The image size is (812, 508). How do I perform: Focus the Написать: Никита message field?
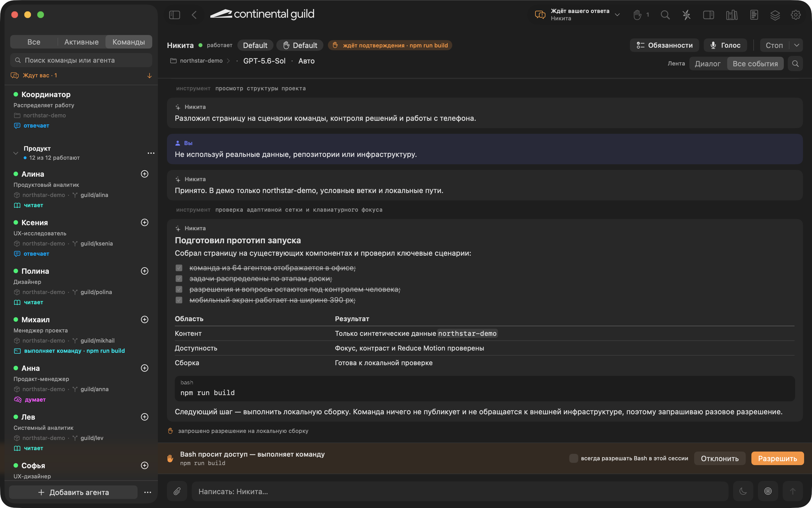[460, 491]
